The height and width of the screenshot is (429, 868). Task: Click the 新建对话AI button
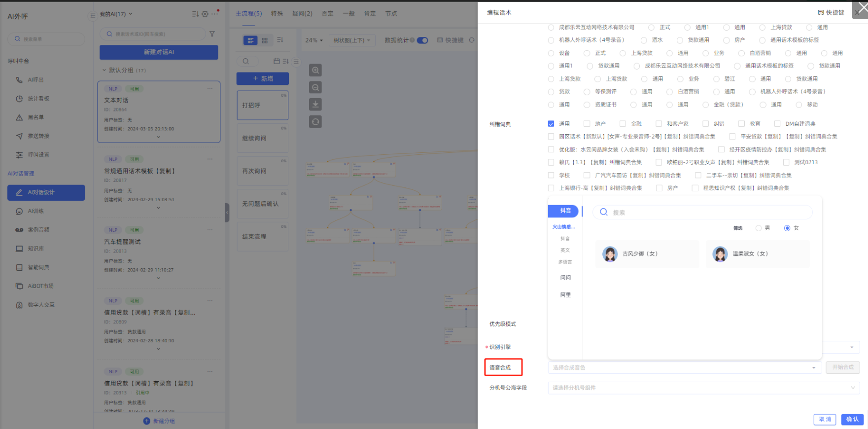coord(159,52)
